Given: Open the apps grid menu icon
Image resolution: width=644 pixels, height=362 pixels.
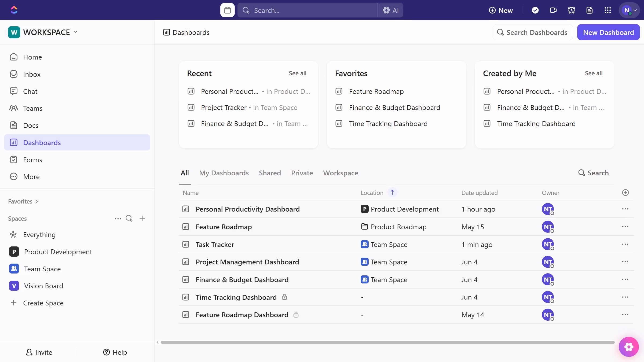Looking at the screenshot, I should tap(608, 10).
